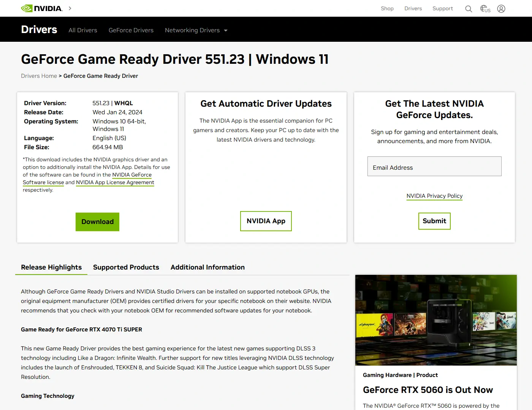Click the Drivers heading in black bar
532x410 pixels.
coord(39,30)
